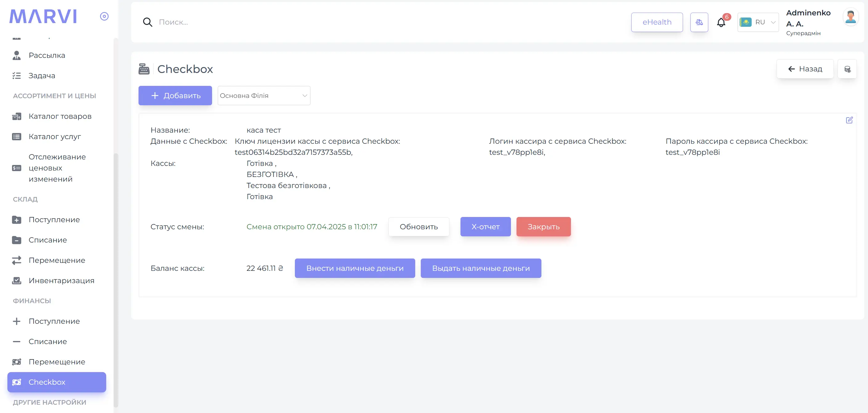Click the Checkbox sidebar money icon

(17, 382)
